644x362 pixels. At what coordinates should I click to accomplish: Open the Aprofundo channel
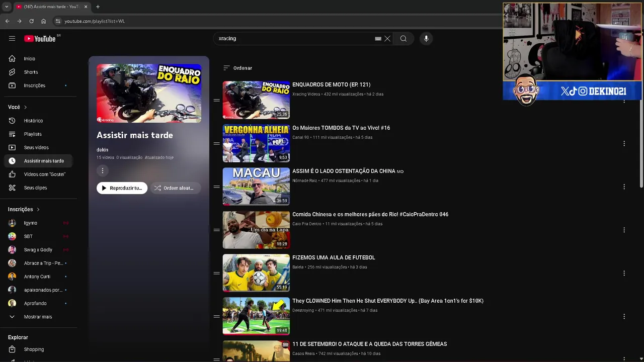(39, 303)
